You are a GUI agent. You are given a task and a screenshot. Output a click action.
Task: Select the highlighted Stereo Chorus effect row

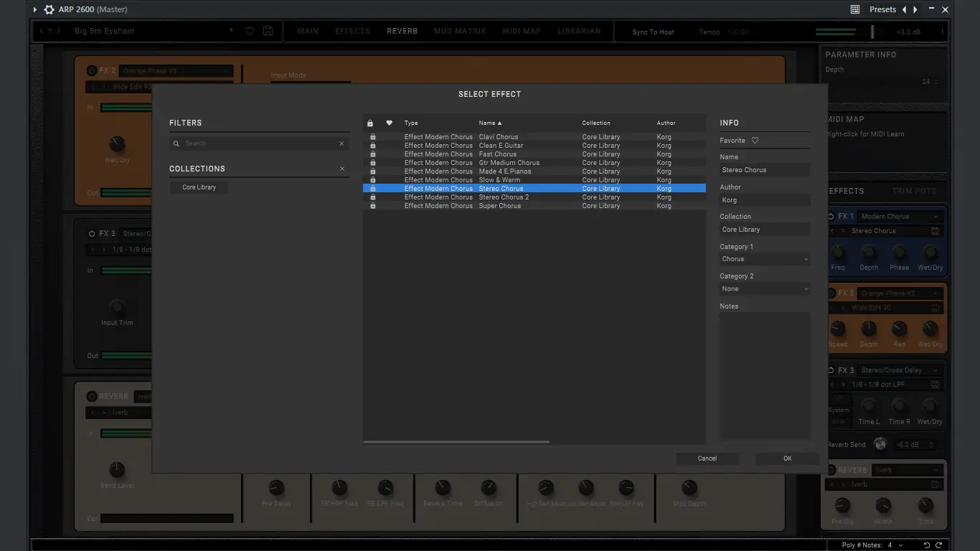pos(534,189)
